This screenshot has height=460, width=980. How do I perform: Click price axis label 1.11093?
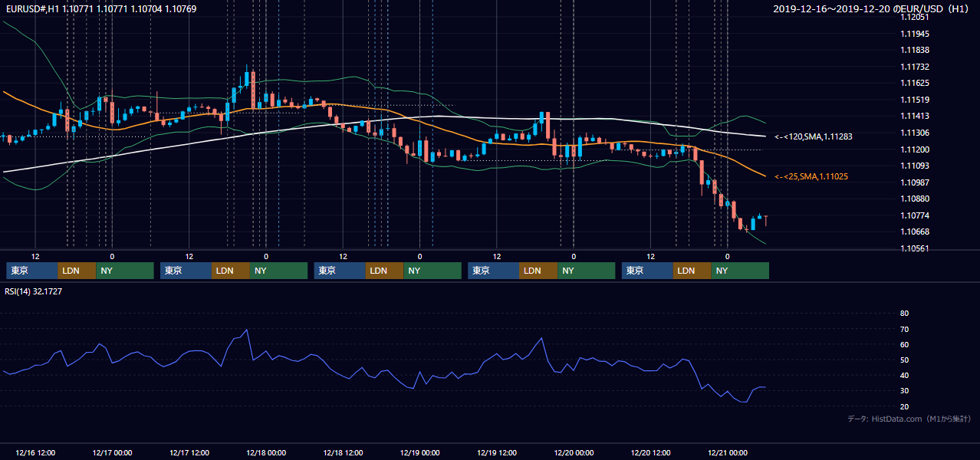915,166
